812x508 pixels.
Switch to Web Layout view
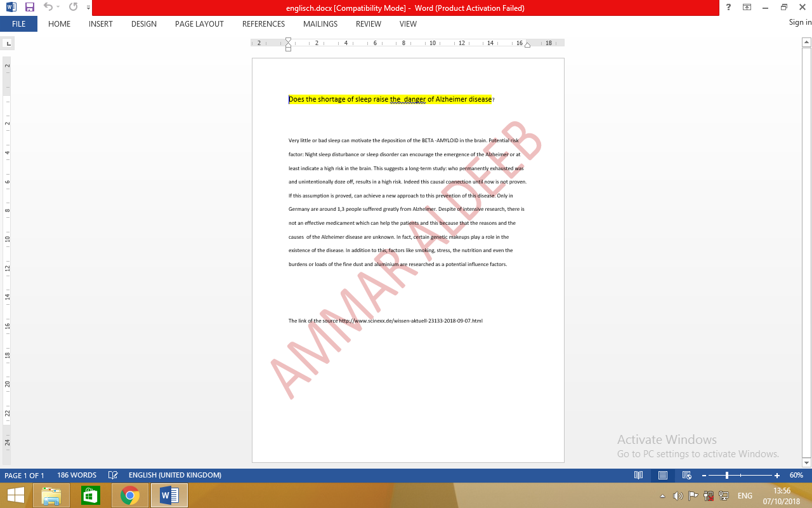(686, 475)
